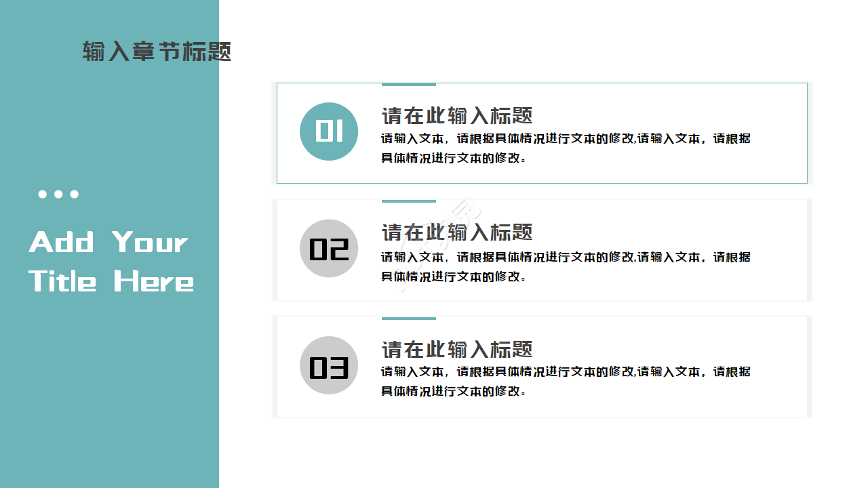Click the teal circle numbered 01

point(329,131)
